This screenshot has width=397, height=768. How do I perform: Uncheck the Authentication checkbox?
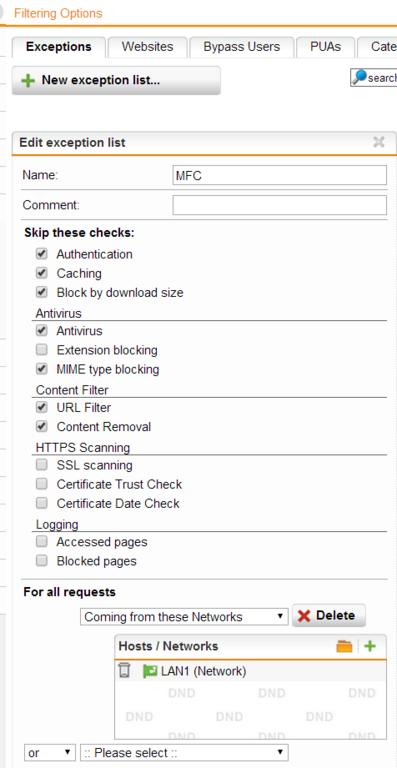point(42,254)
